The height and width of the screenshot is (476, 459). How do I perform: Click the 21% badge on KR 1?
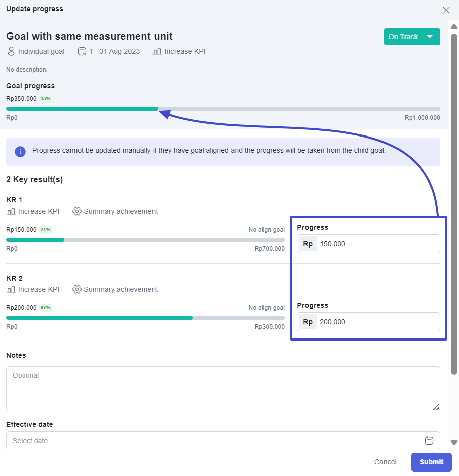pos(45,230)
